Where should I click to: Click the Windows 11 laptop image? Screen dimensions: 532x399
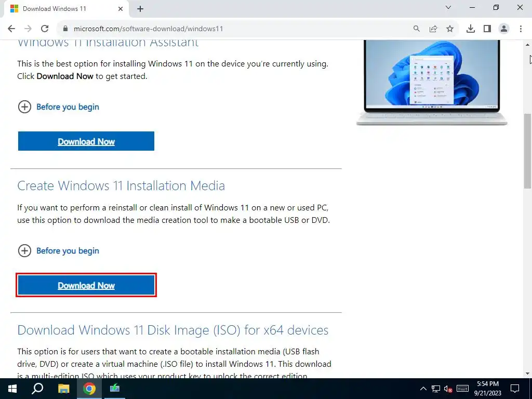[432, 83]
